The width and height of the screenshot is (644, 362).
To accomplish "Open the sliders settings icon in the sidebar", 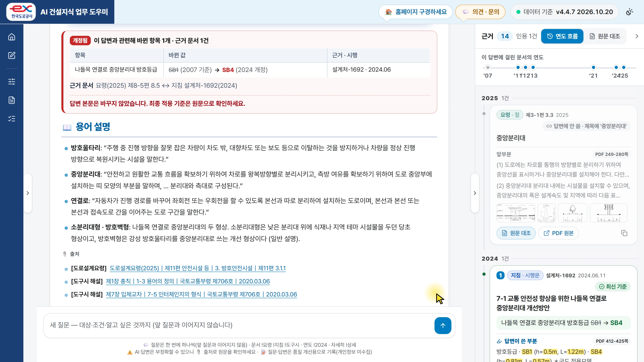I will 11,81.
